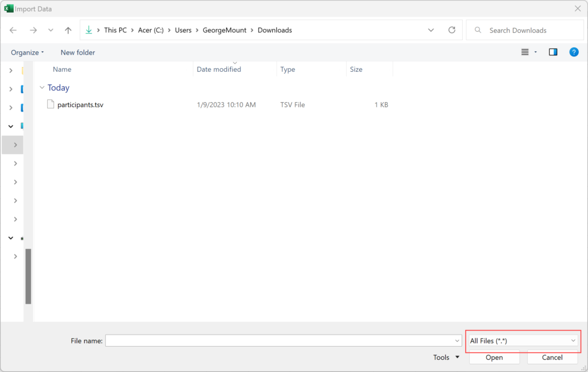Click the 1 KB size cell
Screen dimensions: 588x372
pyautogui.click(x=381, y=105)
